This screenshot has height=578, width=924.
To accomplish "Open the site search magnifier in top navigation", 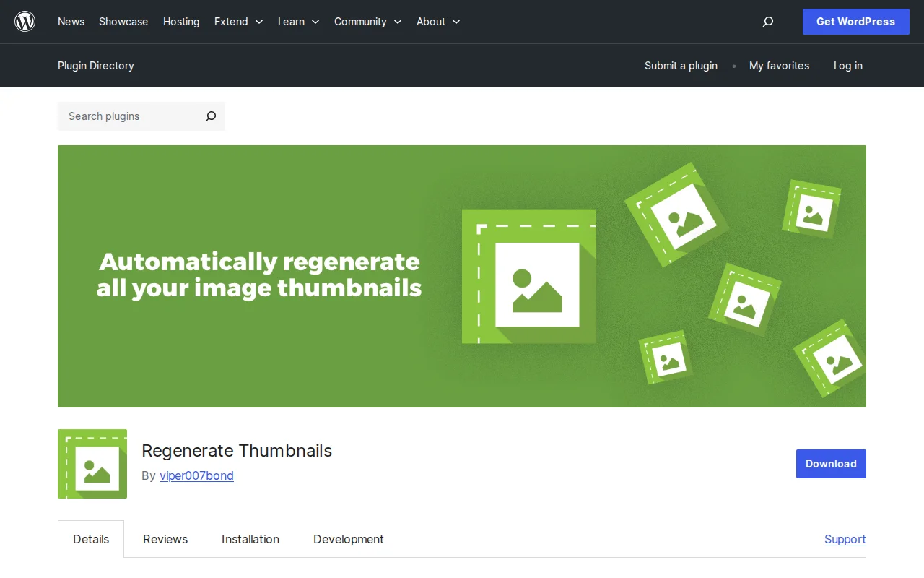I will point(767,22).
